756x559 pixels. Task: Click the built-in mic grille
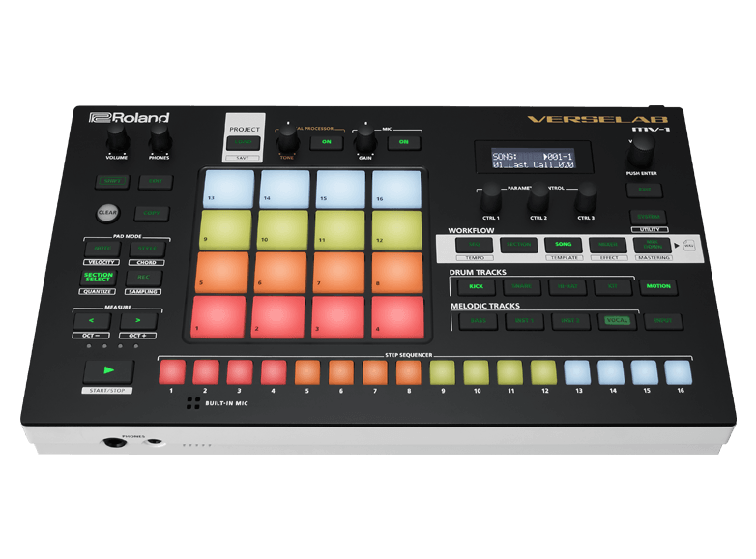[193, 403]
